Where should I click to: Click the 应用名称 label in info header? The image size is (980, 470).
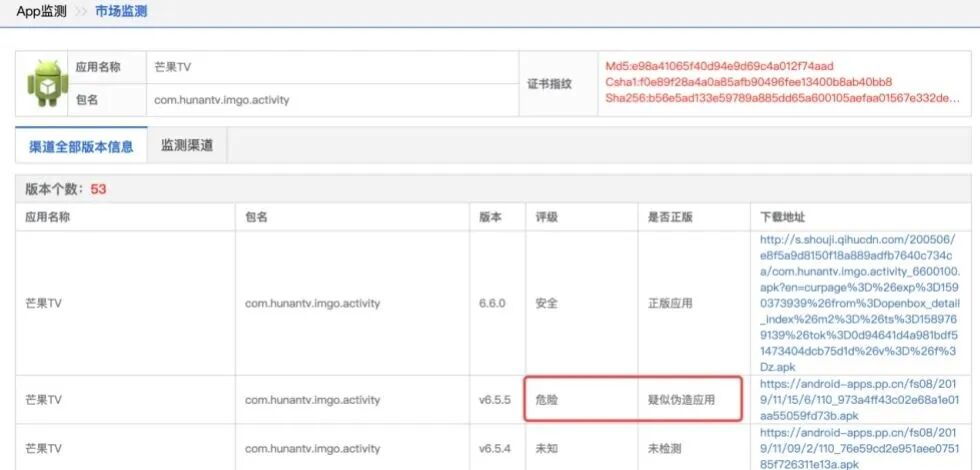(x=98, y=67)
